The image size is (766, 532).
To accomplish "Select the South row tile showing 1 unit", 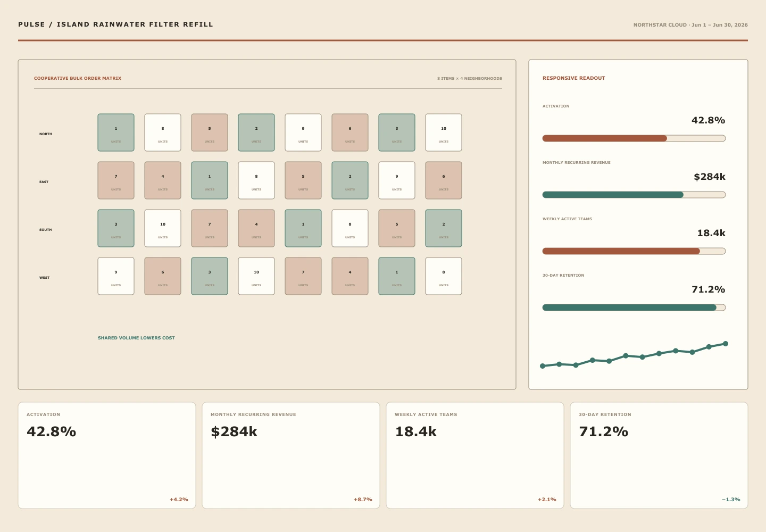I will tap(303, 228).
